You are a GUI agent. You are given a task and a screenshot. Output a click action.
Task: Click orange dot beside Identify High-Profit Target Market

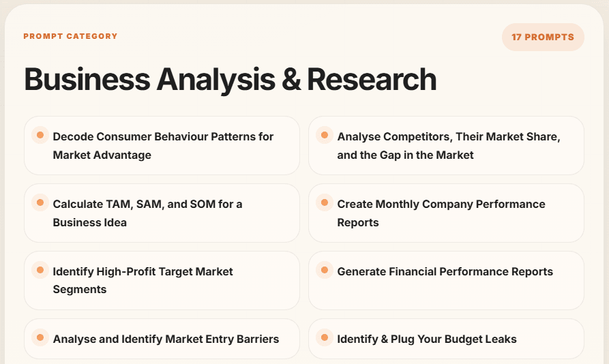point(40,270)
